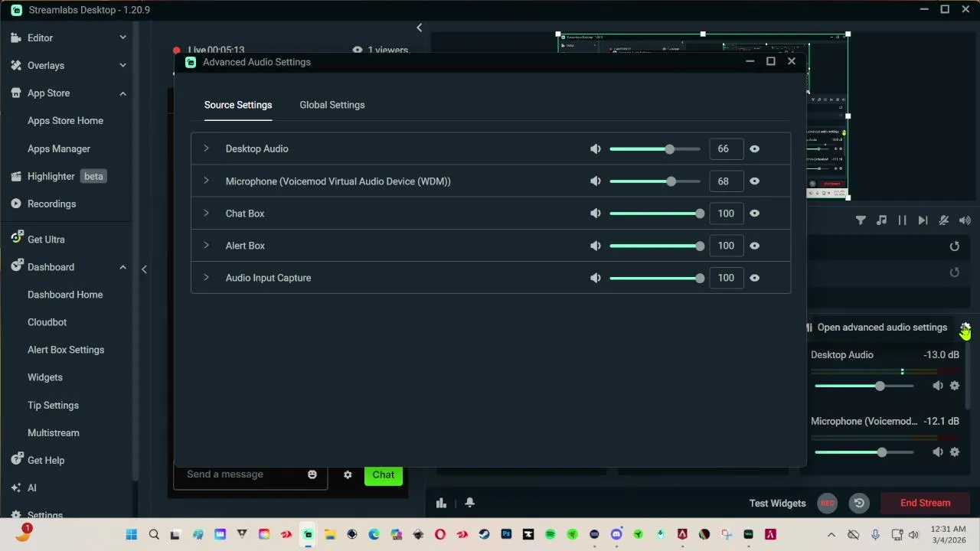The image size is (980, 551).
Task: Adjust the Microphone volume slider in dialog
Action: coord(655,181)
